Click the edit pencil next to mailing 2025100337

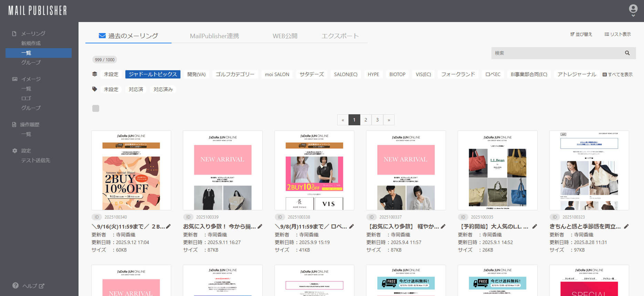[443, 226]
